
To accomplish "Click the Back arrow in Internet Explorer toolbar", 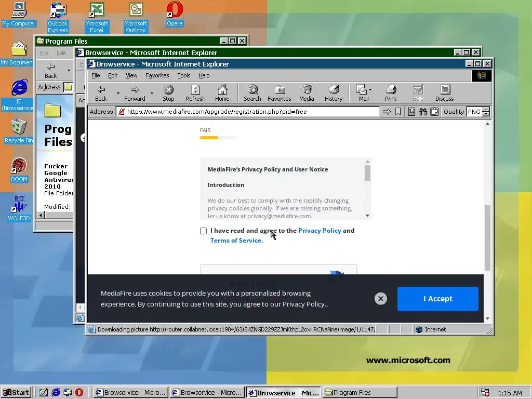I will (101, 93).
